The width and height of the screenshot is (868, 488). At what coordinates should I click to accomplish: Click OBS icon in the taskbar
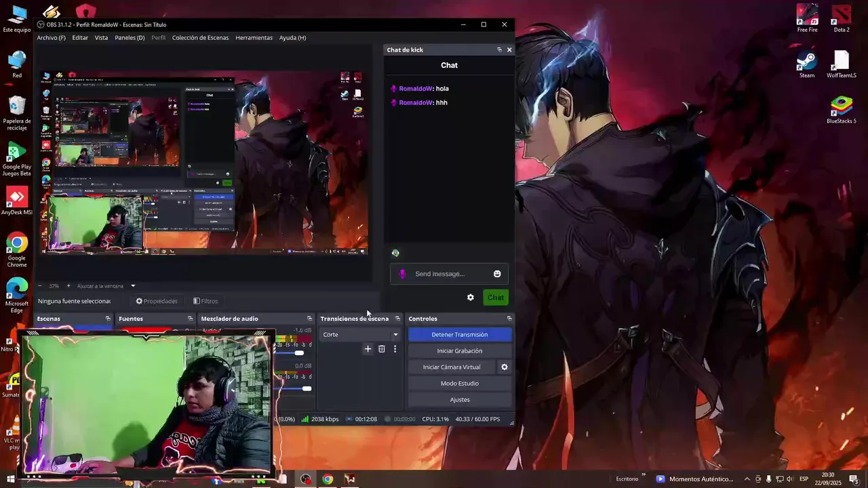click(306, 479)
